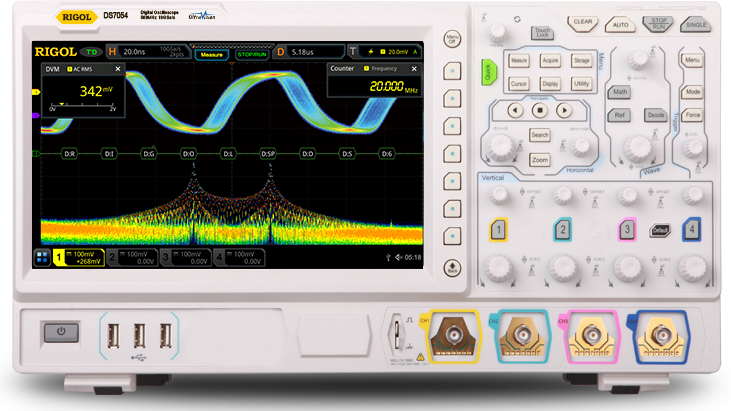Tap the Ref button
731x411 pixels.
[620, 115]
